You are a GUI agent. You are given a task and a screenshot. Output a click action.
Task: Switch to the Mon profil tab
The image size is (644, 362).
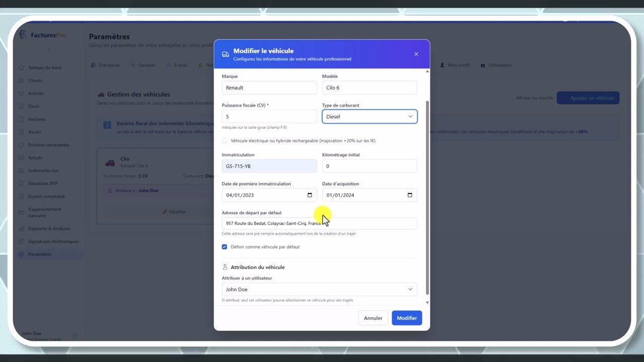[455, 65]
